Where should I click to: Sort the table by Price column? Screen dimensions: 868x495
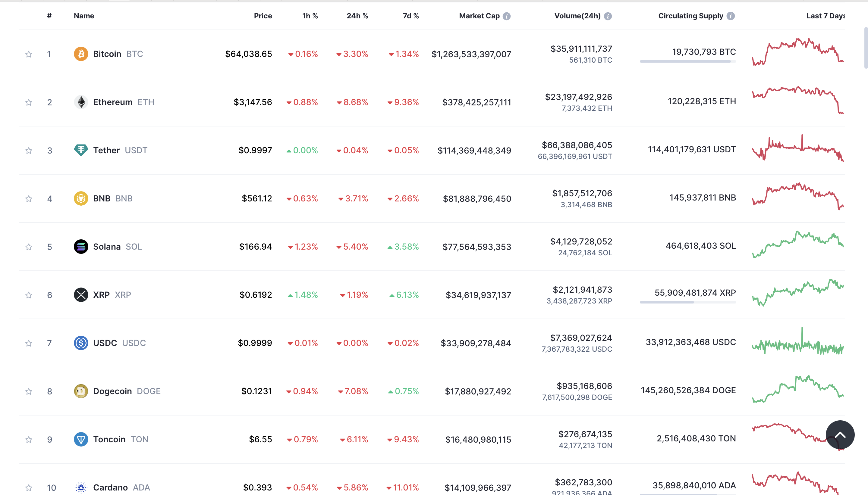(x=263, y=16)
